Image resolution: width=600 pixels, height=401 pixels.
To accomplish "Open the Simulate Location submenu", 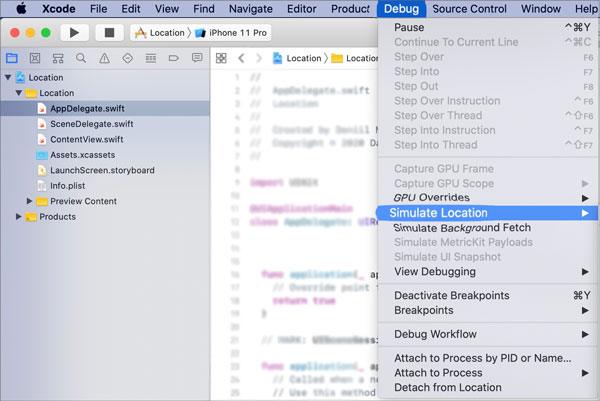I will click(x=488, y=213).
